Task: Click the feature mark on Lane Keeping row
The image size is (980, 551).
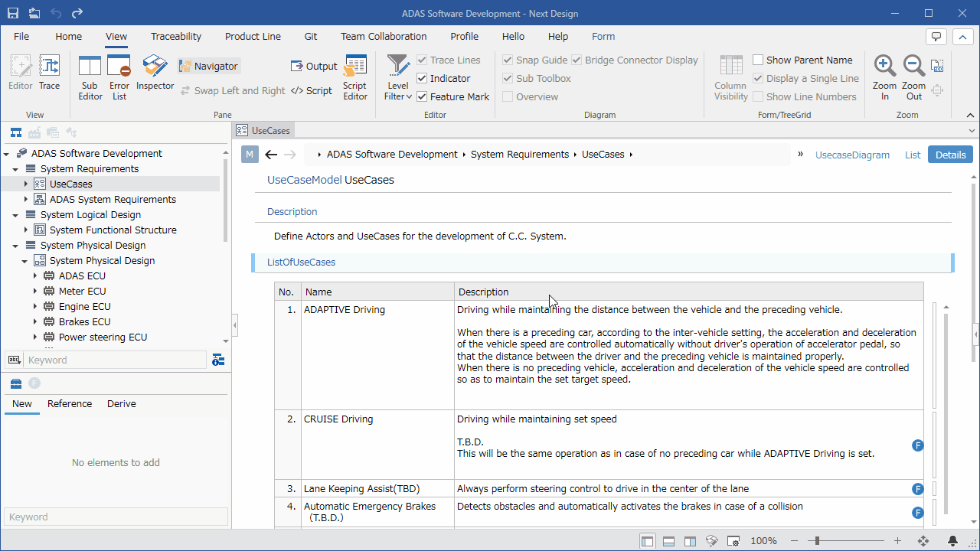Action: pyautogui.click(x=918, y=489)
